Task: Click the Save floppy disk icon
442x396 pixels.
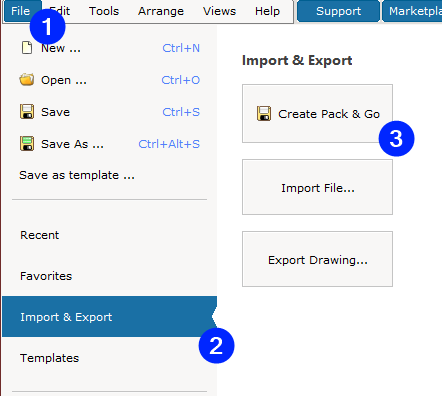Action: 27,112
